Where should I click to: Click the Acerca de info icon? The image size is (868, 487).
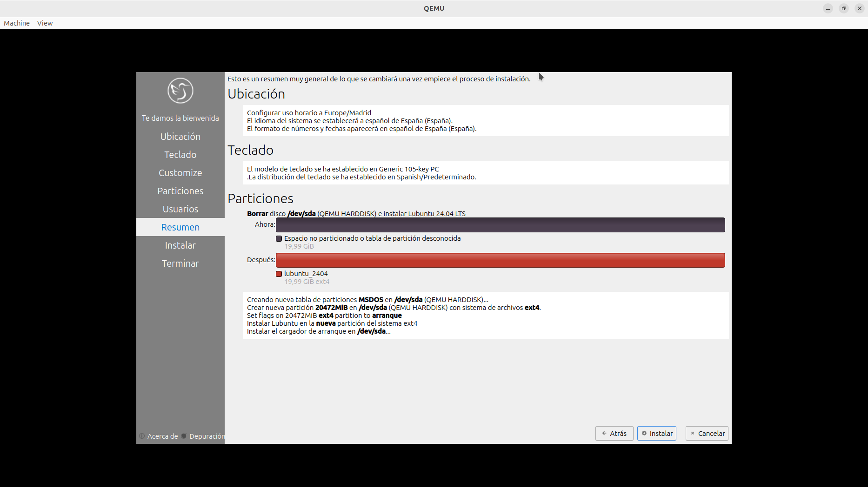(142, 436)
